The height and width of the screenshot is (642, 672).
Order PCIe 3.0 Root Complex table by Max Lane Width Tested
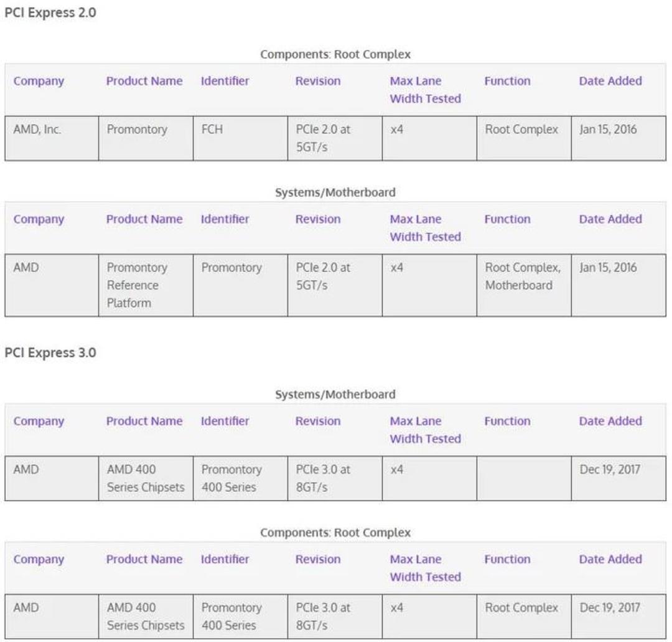(426, 568)
